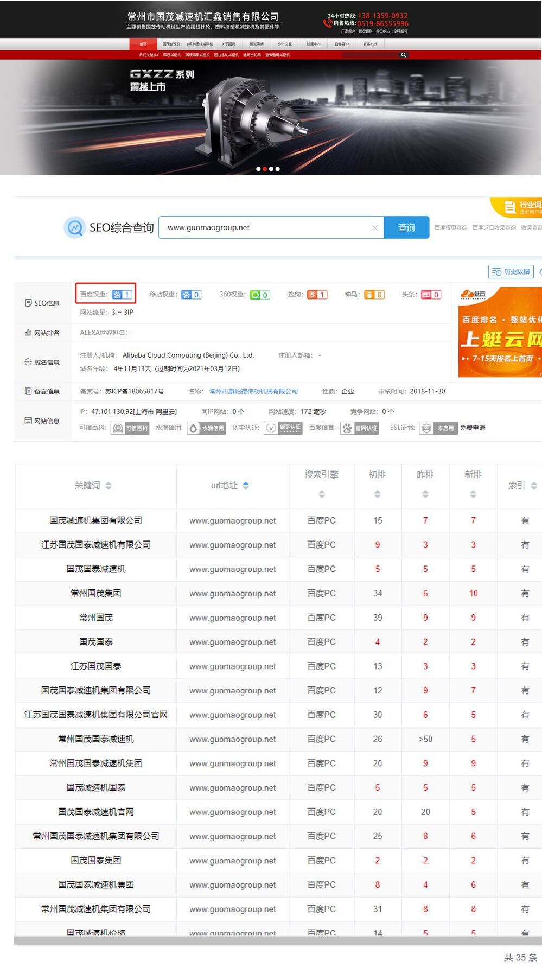Click the blue 查询 button
This screenshot has height=980, width=542.
[x=406, y=227]
